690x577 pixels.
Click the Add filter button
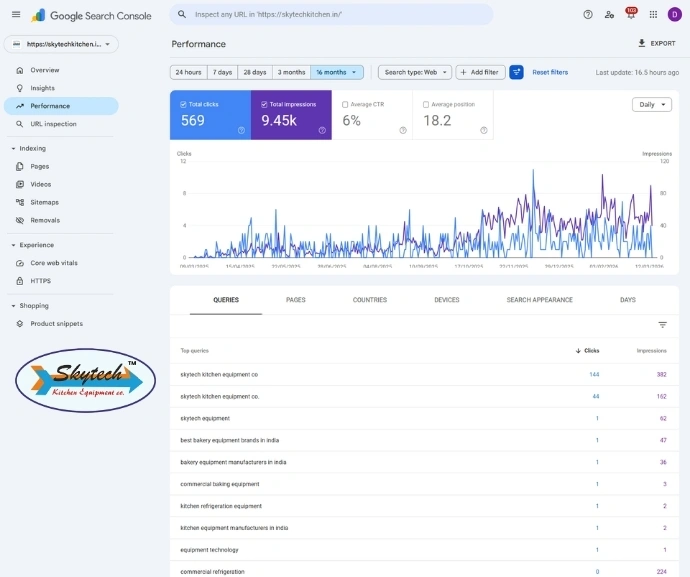(x=480, y=72)
